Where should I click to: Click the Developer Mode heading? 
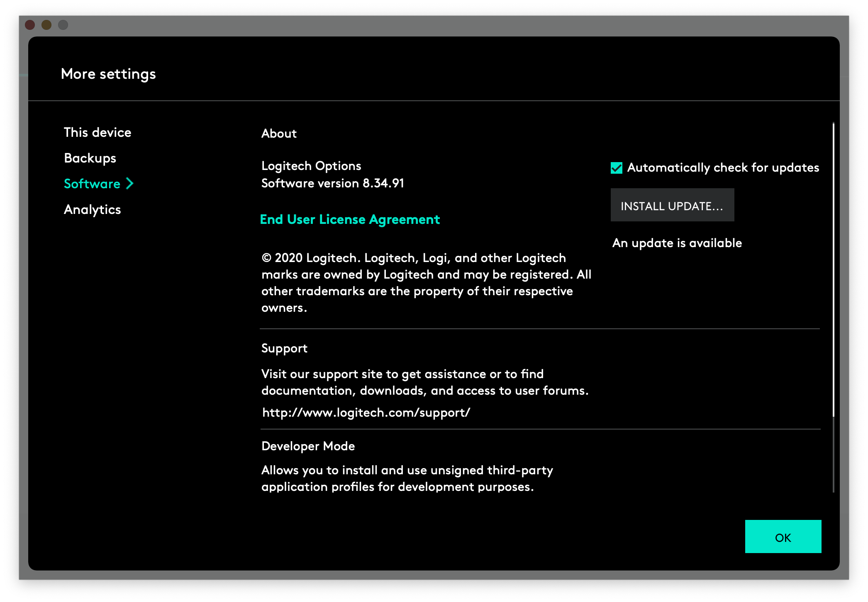(308, 446)
